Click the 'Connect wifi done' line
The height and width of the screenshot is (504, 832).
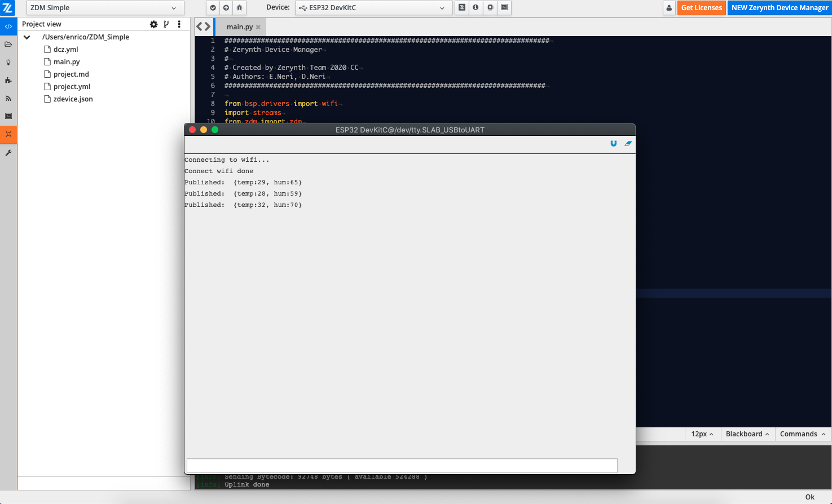click(219, 171)
